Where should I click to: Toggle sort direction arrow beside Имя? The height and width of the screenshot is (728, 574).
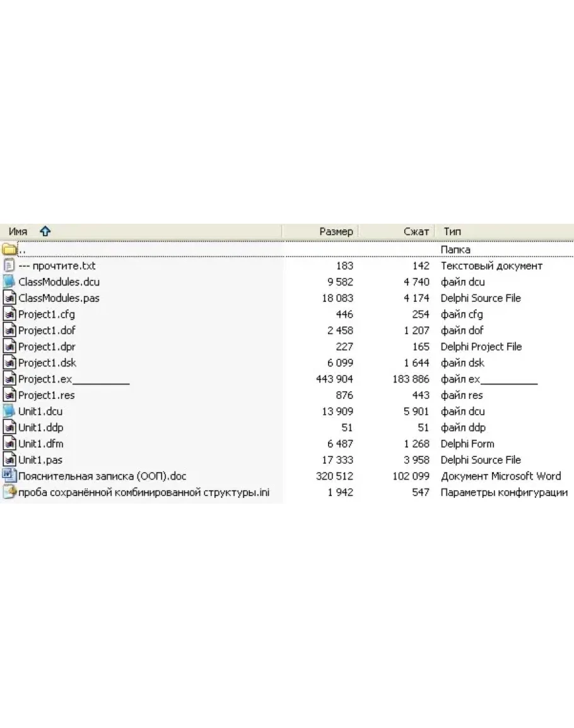tap(45, 232)
